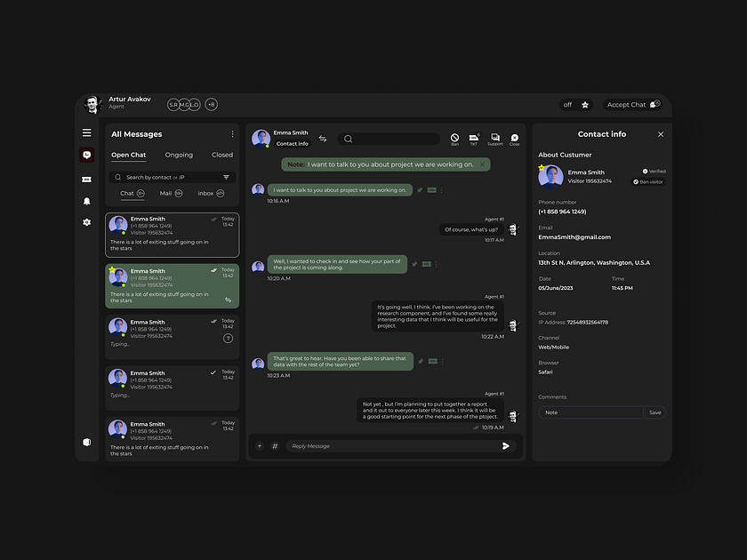Expand the +8 additional agents badge
747x560 pixels.
[211, 105]
